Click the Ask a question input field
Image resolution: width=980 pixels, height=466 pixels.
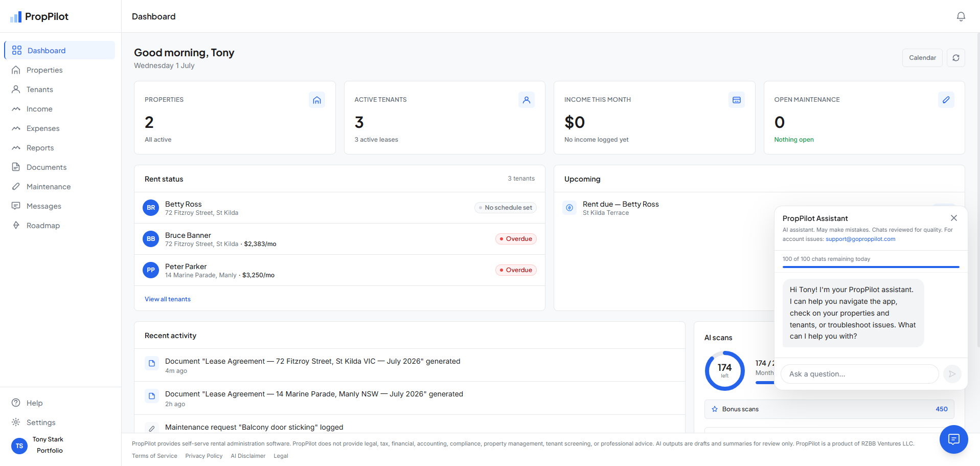point(860,374)
